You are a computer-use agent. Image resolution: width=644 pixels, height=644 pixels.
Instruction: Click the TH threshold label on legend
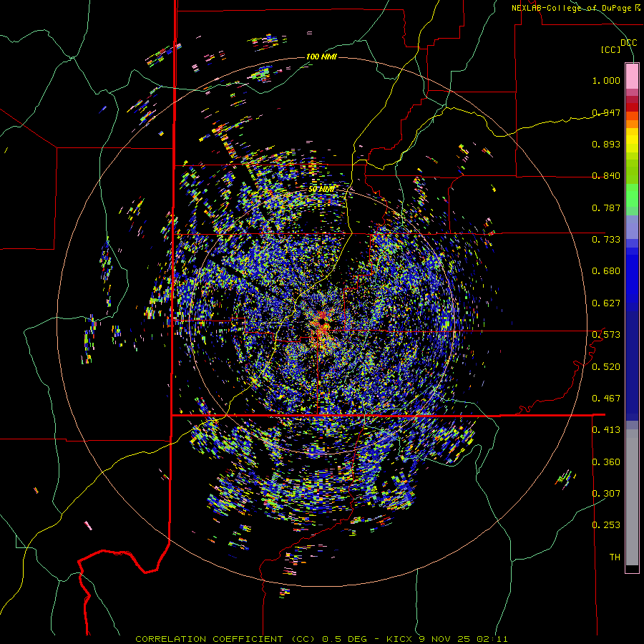615,557
